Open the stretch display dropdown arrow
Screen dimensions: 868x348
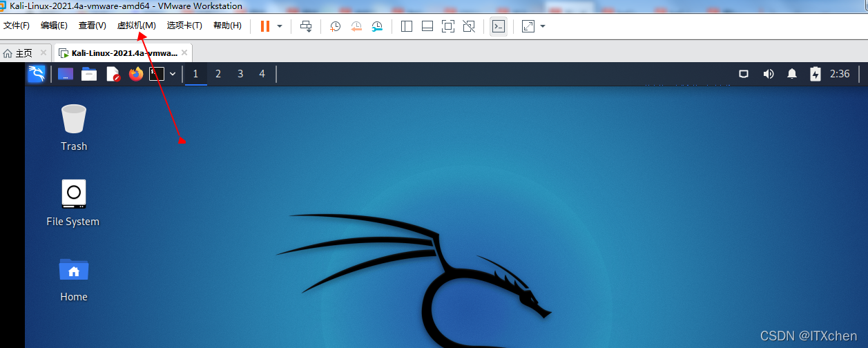[x=543, y=26]
